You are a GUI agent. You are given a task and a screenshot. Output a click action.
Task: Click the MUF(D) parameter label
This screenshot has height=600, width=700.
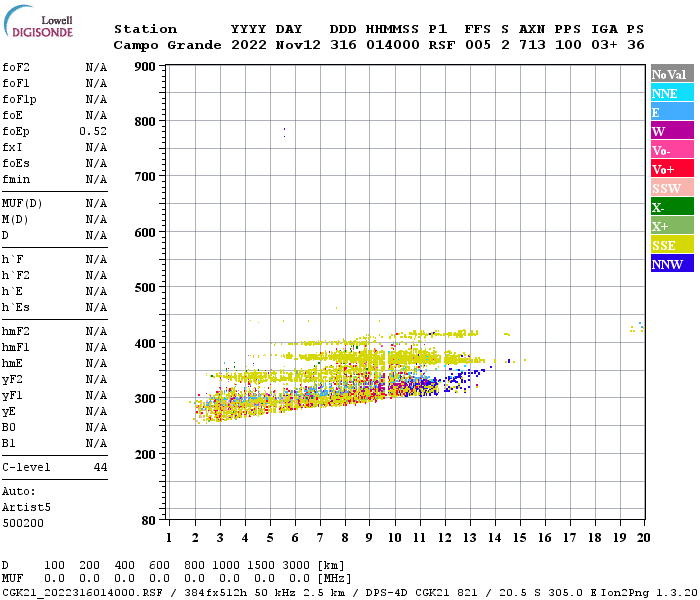click(22, 204)
